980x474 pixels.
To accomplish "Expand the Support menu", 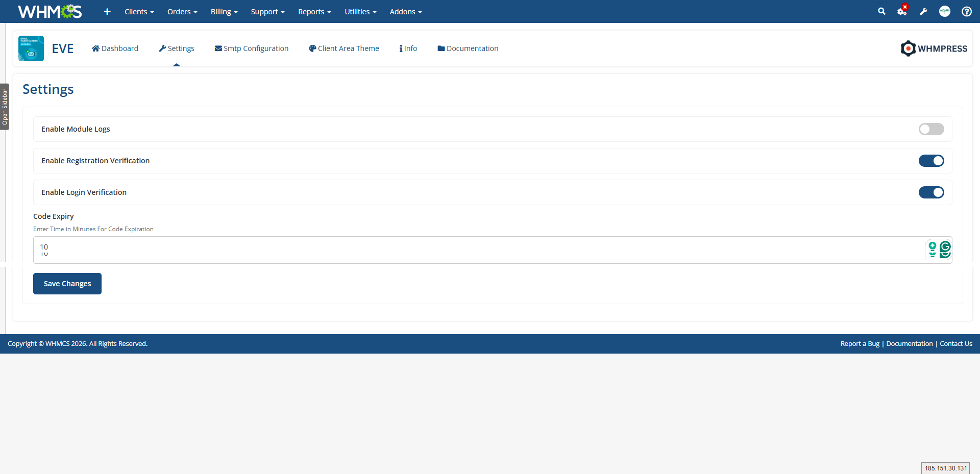I will (x=267, y=12).
